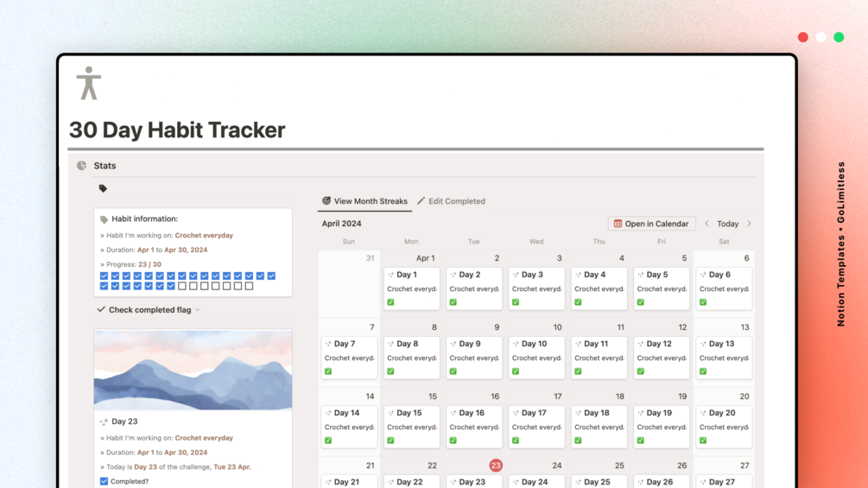Click first checked box in progress bar
868x488 pixels.
tap(104, 276)
